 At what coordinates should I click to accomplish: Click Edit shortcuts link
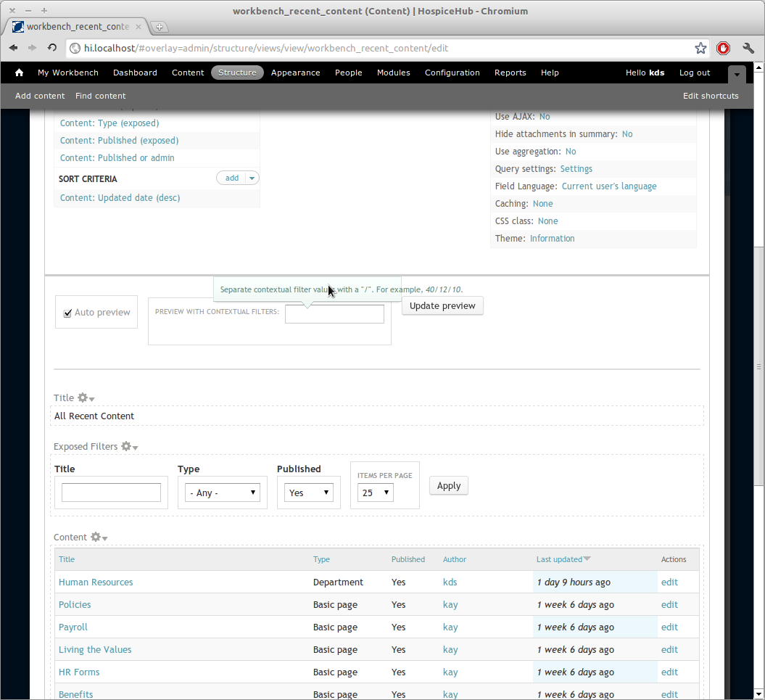click(x=711, y=96)
